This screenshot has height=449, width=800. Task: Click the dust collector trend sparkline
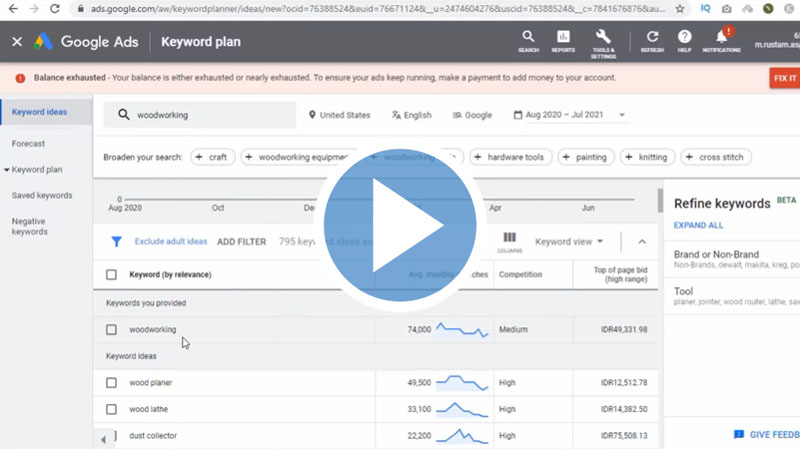[x=462, y=436]
